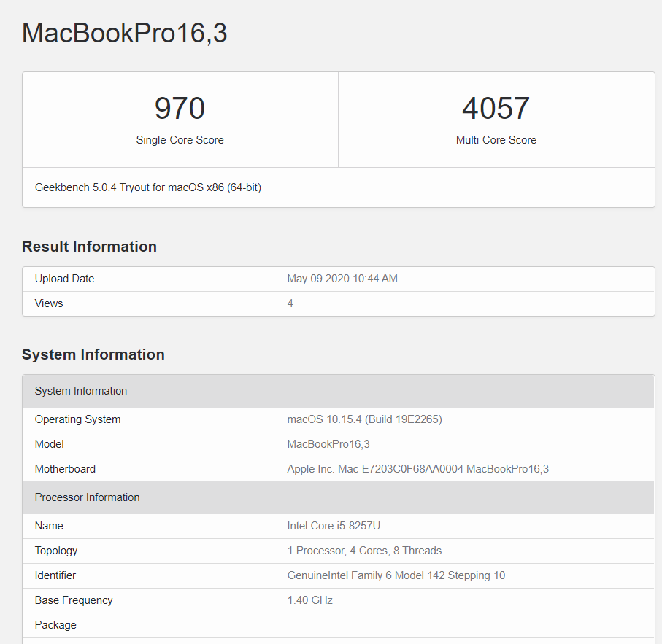Select the Intel Core i5-8257U processor name

pos(337,525)
